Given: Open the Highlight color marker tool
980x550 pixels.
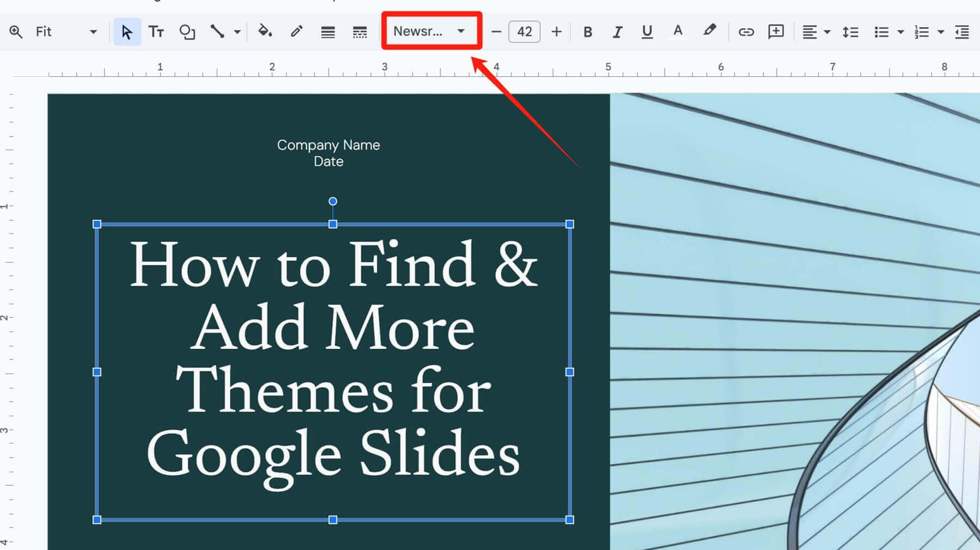Looking at the screenshot, I should [709, 30].
